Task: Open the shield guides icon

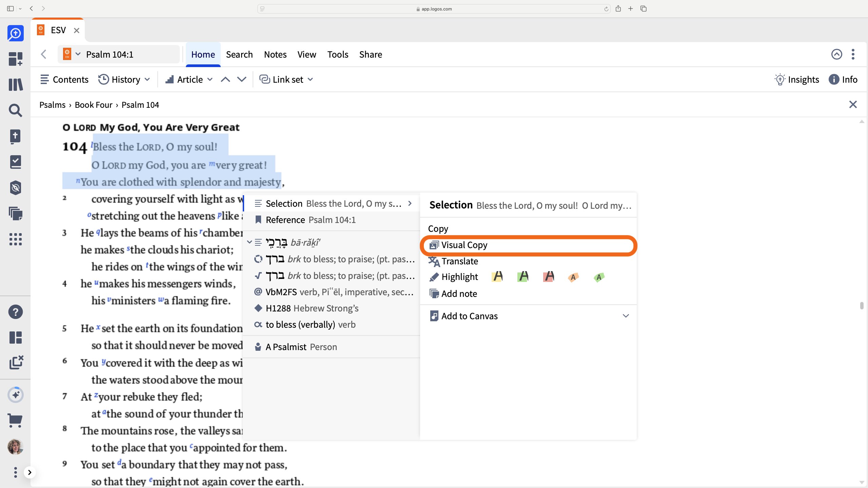Action: pyautogui.click(x=16, y=188)
